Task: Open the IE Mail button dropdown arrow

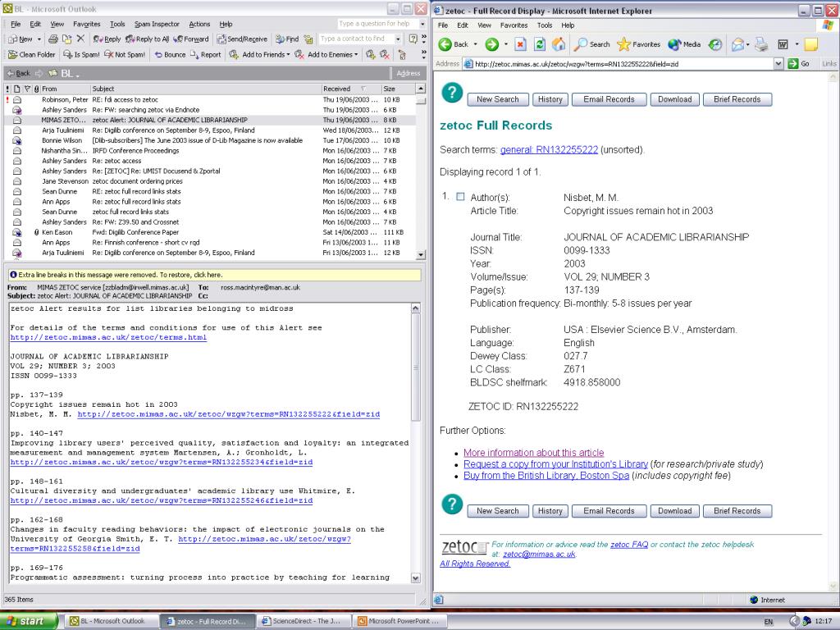Action: coord(748,44)
